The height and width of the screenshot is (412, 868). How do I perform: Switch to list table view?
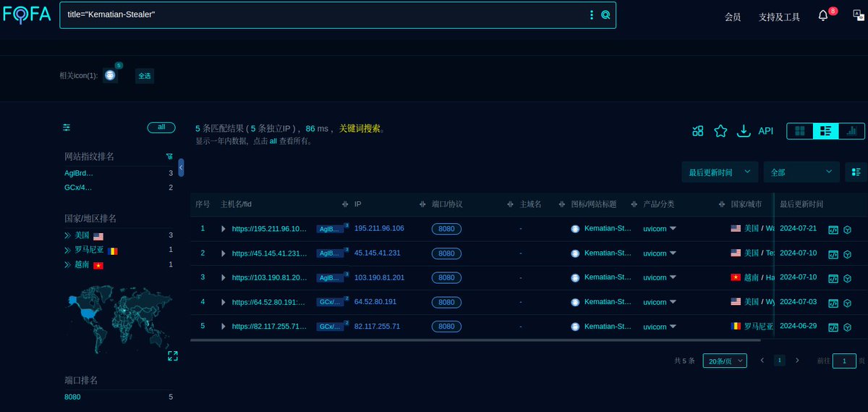(x=825, y=131)
